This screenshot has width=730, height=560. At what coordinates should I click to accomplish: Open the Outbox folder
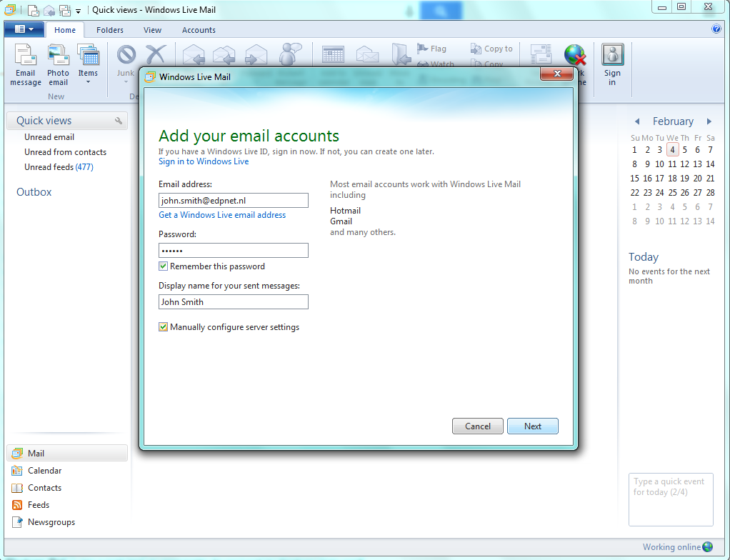click(x=34, y=192)
